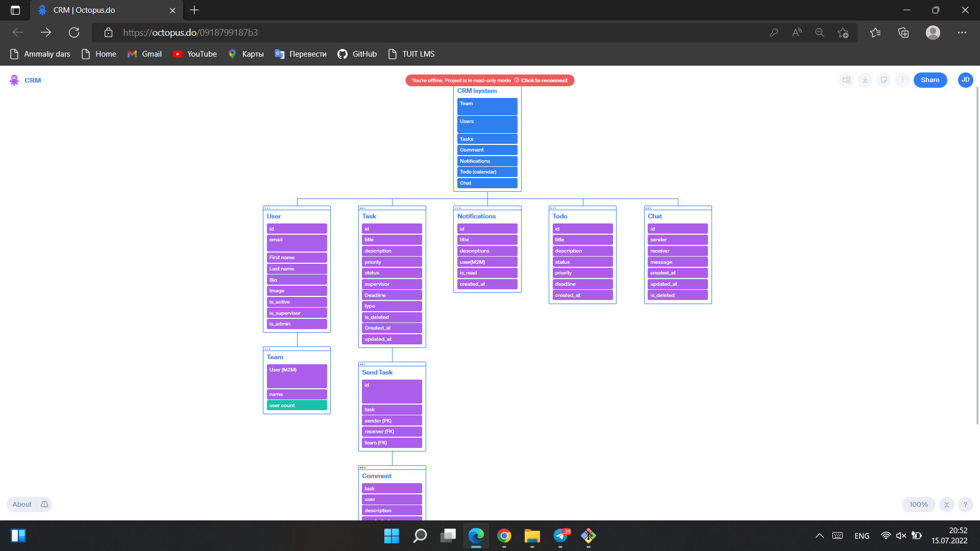Select 'deadline' field in Todo block

point(582,284)
